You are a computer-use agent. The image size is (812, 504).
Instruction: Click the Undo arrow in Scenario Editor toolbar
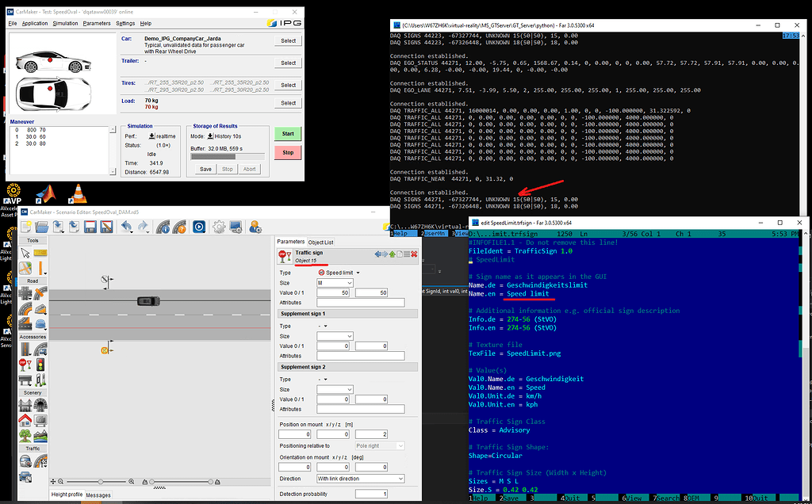127,227
